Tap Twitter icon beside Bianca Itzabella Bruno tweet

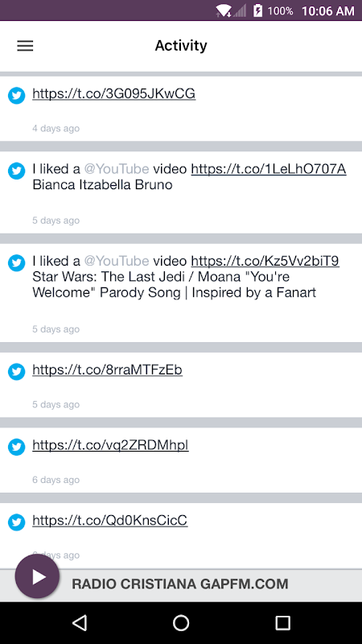click(x=16, y=171)
